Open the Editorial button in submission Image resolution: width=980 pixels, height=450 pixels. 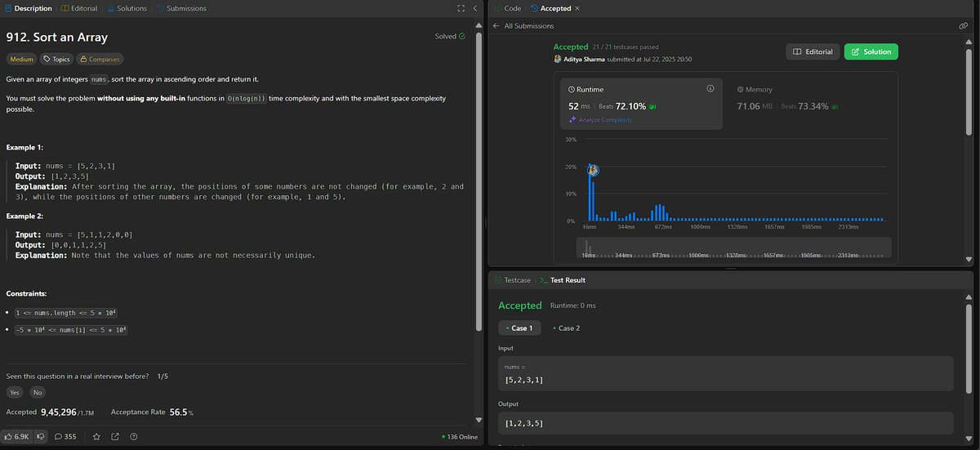tap(813, 51)
